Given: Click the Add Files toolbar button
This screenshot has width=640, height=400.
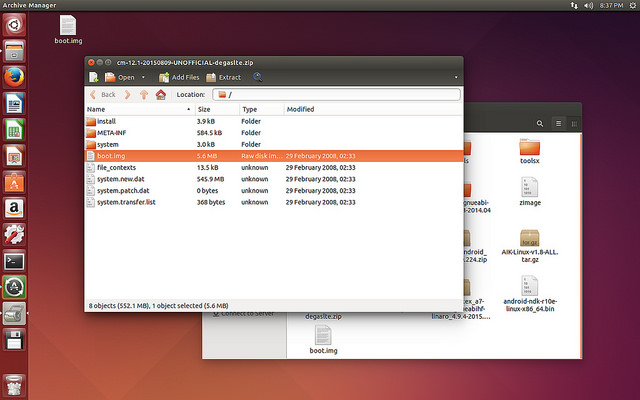Looking at the screenshot, I should point(179,77).
